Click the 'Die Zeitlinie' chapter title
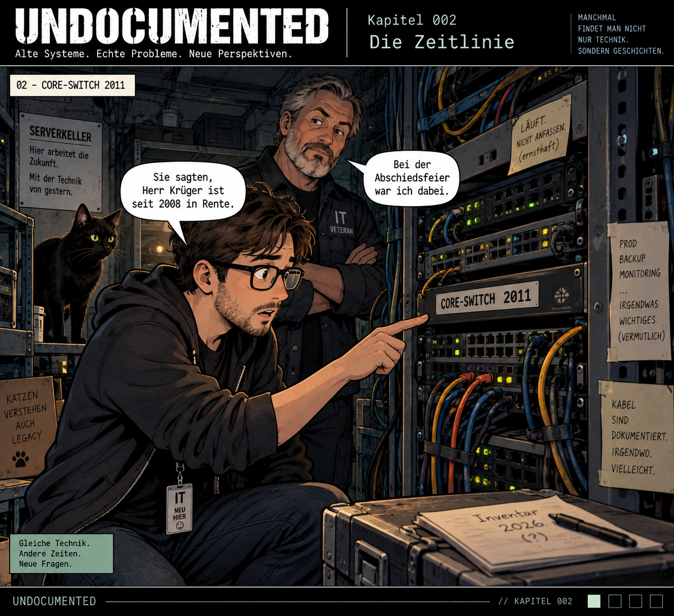Image resolution: width=674 pixels, height=616 pixels. [441, 42]
